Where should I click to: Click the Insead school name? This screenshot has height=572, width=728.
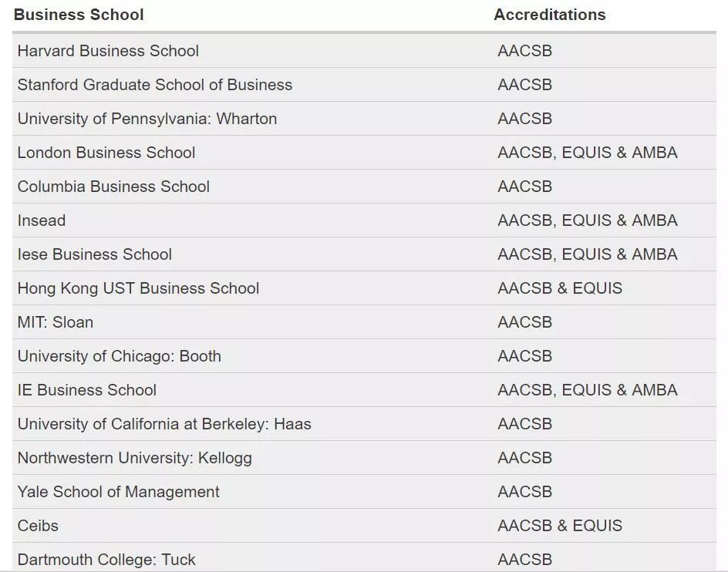point(42,220)
